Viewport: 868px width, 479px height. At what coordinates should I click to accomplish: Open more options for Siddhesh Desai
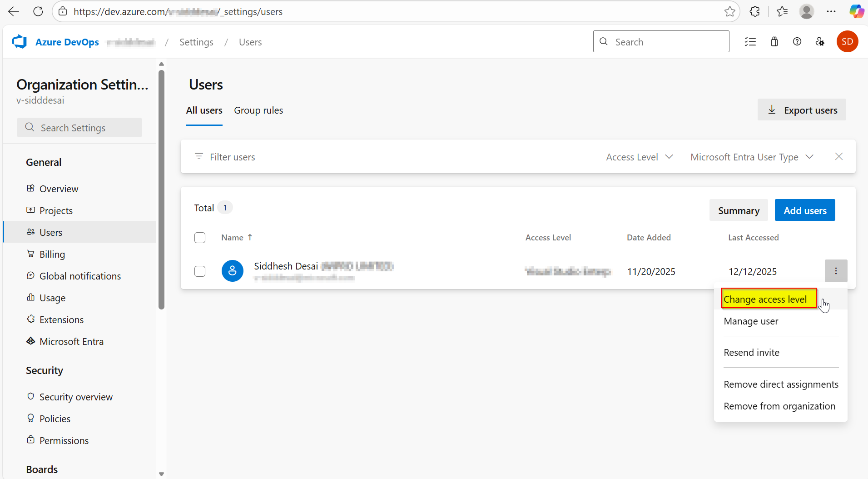coord(836,271)
